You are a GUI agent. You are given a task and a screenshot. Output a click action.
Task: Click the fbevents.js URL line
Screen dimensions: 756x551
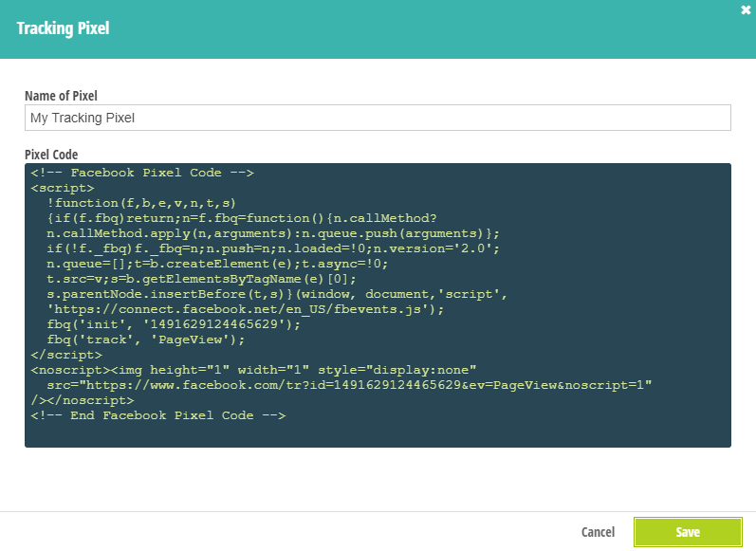[245, 309]
